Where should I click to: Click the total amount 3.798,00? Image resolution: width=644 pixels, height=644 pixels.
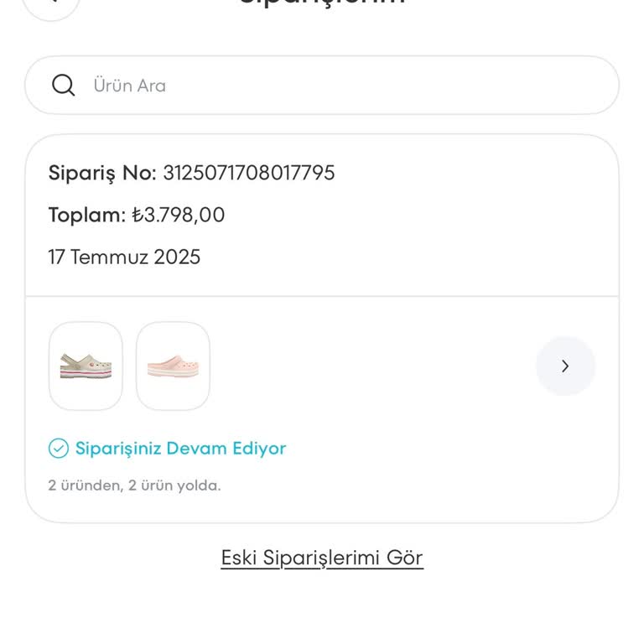[184, 215]
